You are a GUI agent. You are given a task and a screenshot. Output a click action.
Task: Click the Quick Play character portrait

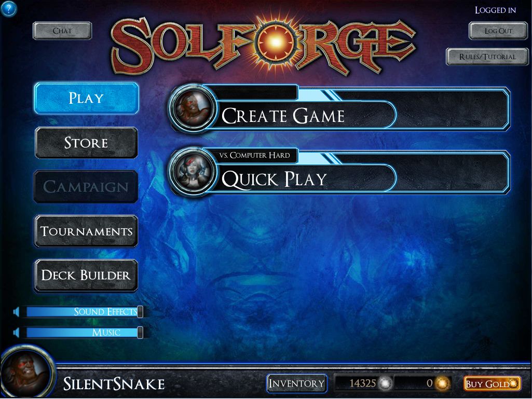pos(193,171)
